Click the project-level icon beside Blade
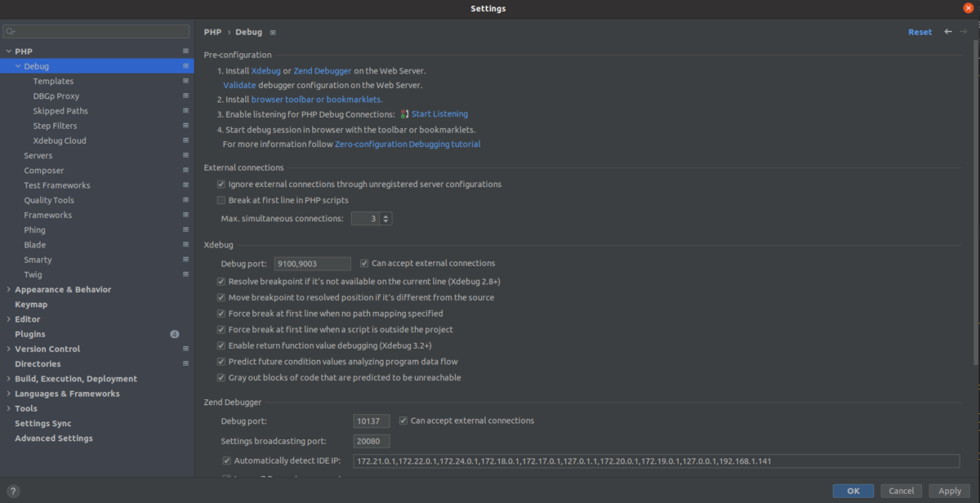This screenshot has height=503, width=980. tap(185, 244)
